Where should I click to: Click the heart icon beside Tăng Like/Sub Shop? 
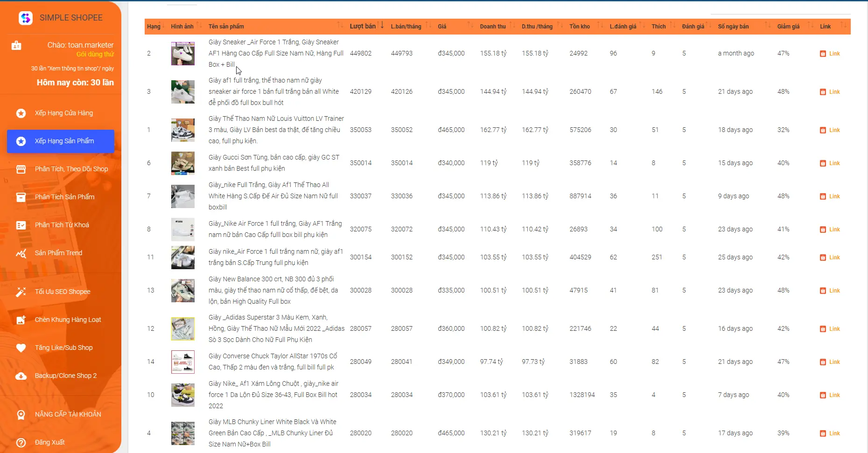click(x=21, y=348)
